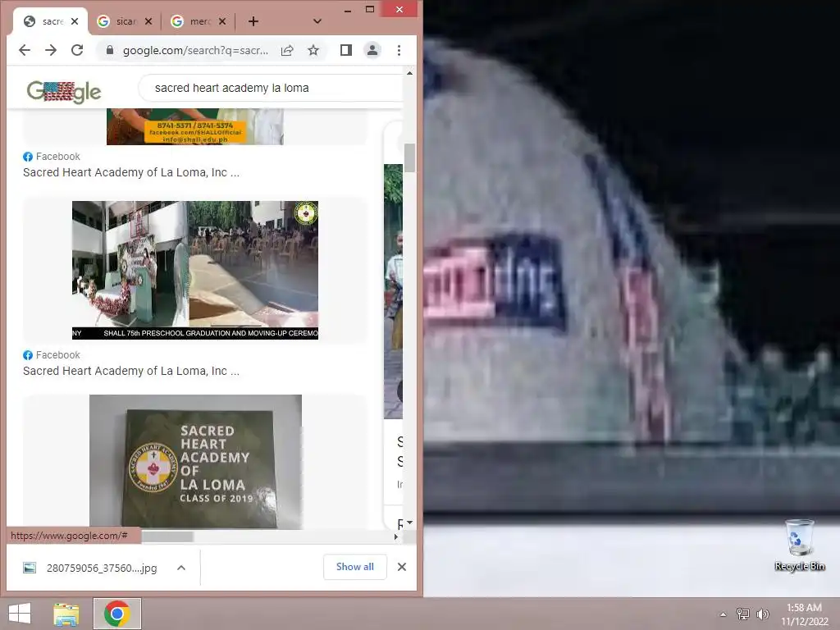The image size is (840, 630).
Task: Open File Explorer from the taskbar
Action: [x=66, y=614]
